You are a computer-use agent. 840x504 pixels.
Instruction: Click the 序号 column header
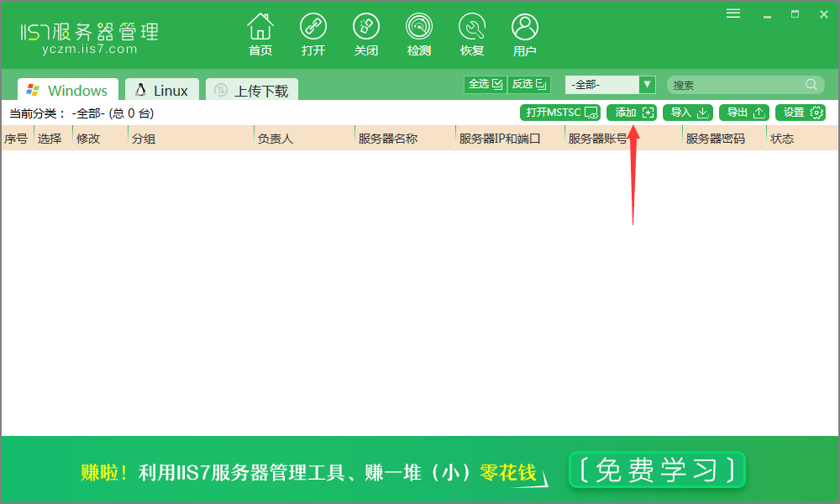pyautogui.click(x=17, y=139)
